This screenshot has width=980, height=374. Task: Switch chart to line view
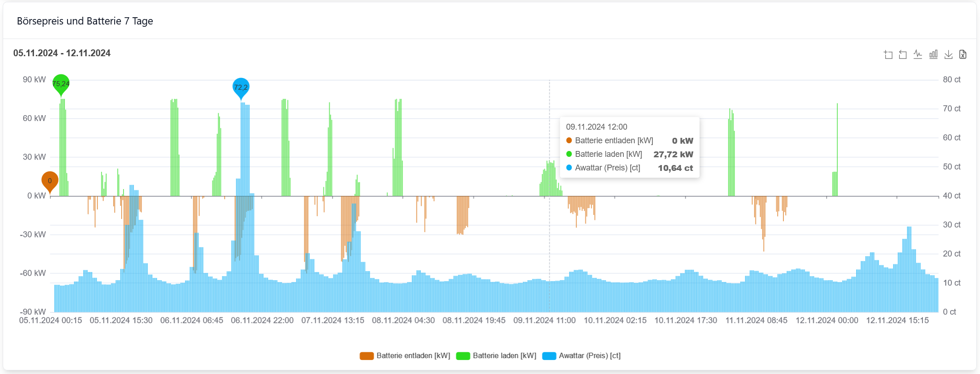click(917, 54)
